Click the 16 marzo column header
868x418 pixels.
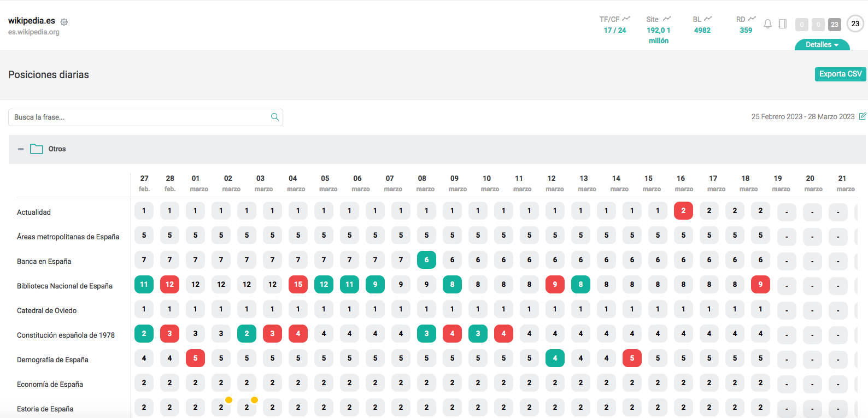(x=684, y=184)
